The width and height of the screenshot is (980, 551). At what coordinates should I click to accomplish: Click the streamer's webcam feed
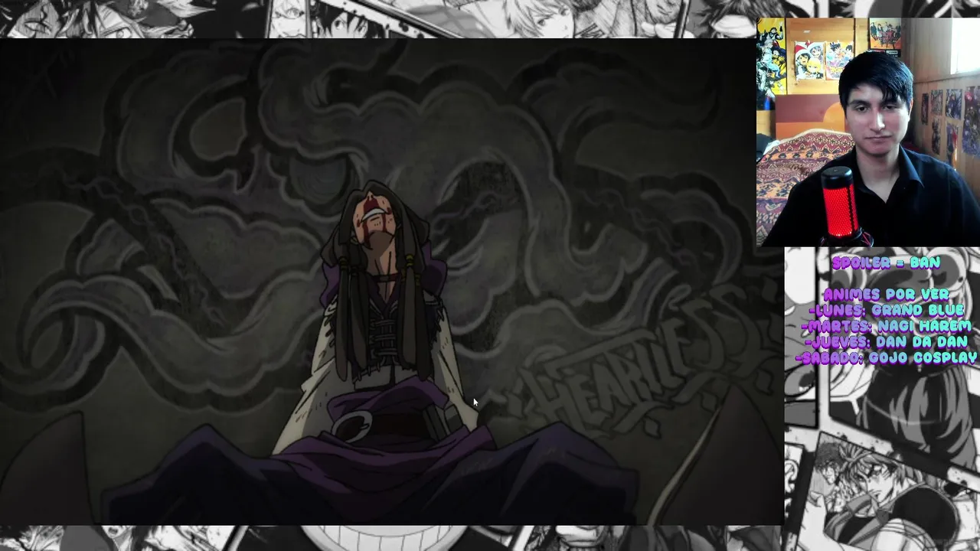click(868, 132)
